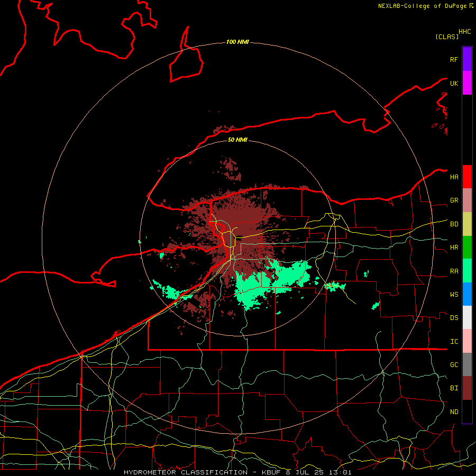
Task: Click the BI legend label
Action: coord(454,388)
